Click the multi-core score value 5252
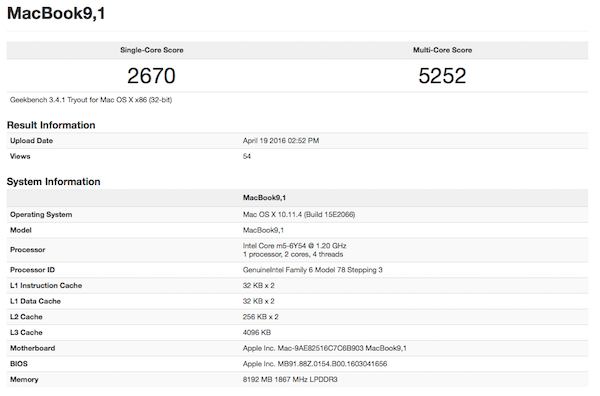This screenshot has height=396, width=600. pyautogui.click(x=442, y=76)
